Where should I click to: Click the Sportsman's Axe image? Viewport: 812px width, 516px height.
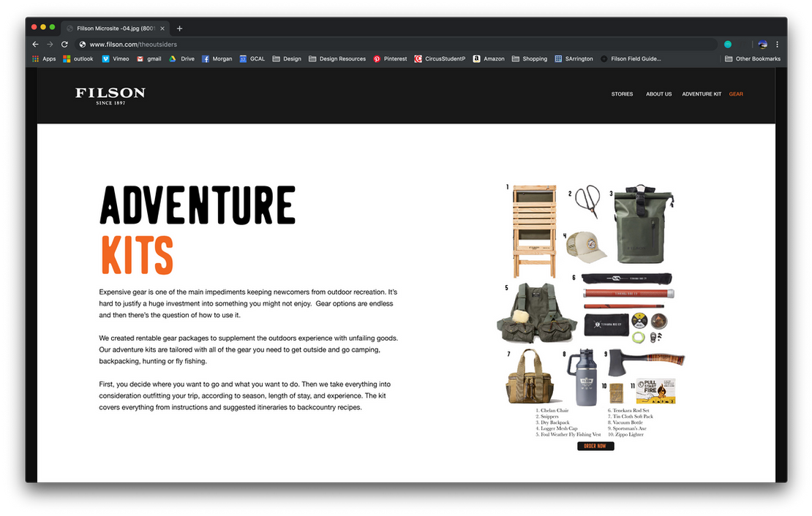646,362
